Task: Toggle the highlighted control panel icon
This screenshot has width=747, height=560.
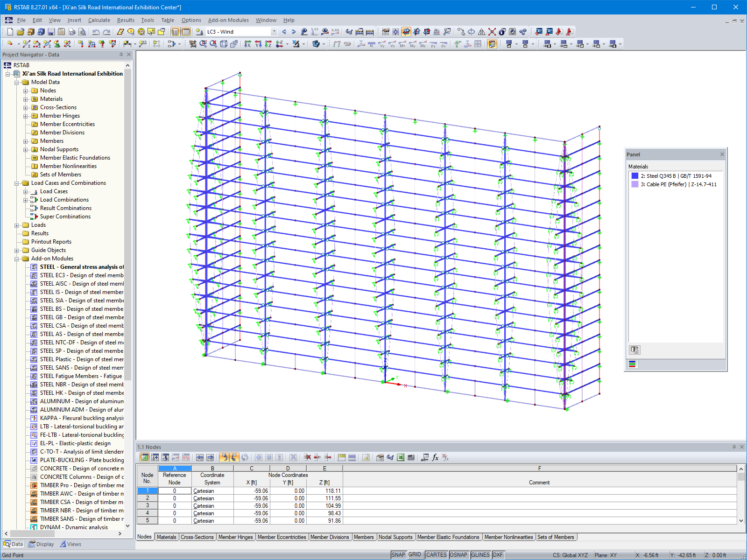Action: point(492,44)
